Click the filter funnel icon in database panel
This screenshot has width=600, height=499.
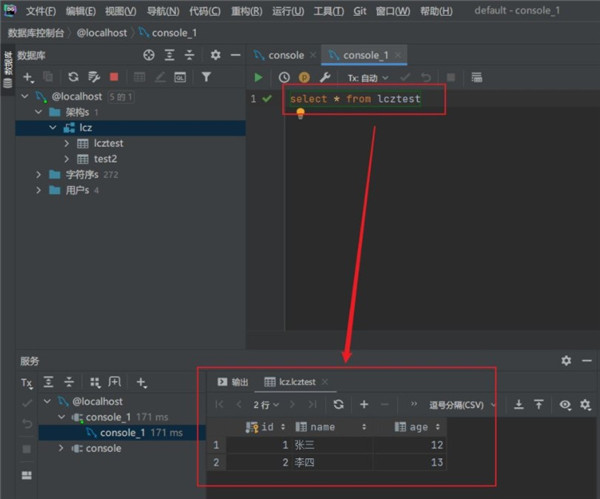tap(206, 77)
